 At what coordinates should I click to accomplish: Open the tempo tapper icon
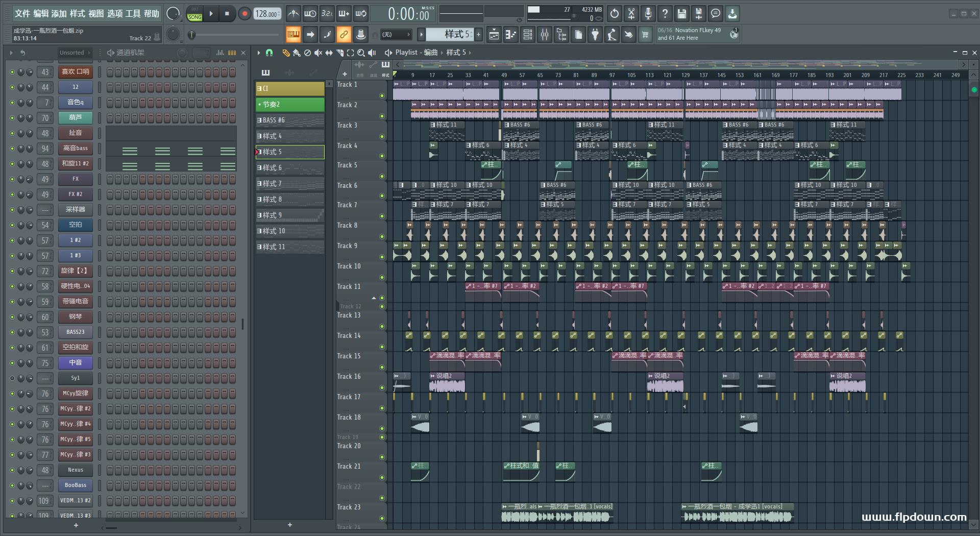tap(612, 35)
